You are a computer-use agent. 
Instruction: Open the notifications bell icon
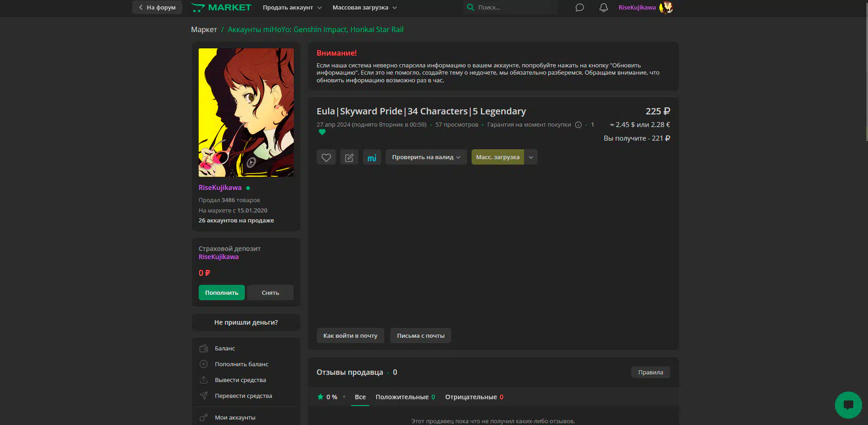coord(604,8)
